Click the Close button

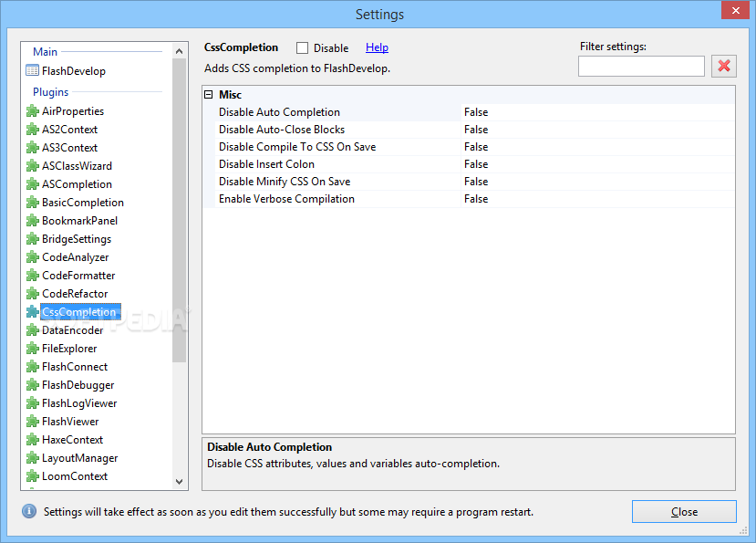pos(684,512)
